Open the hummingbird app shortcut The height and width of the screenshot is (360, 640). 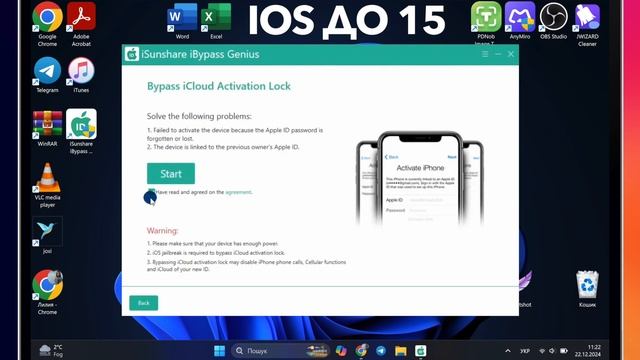coord(47,236)
